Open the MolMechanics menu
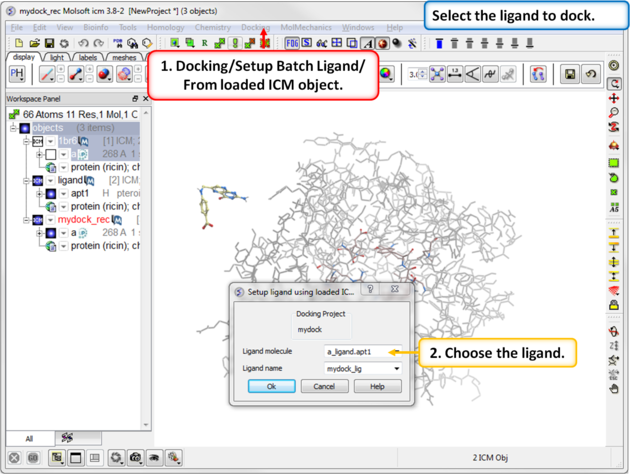The height and width of the screenshot is (474, 630). [306, 27]
